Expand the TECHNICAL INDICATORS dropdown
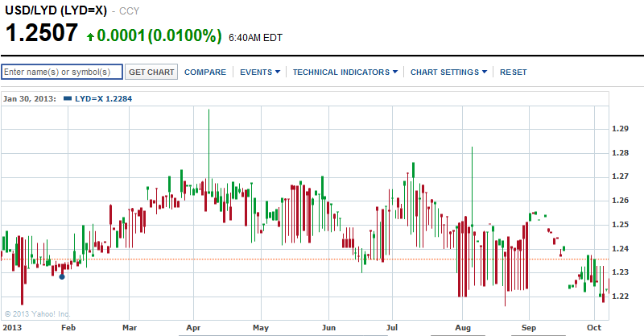 coord(345,73)
